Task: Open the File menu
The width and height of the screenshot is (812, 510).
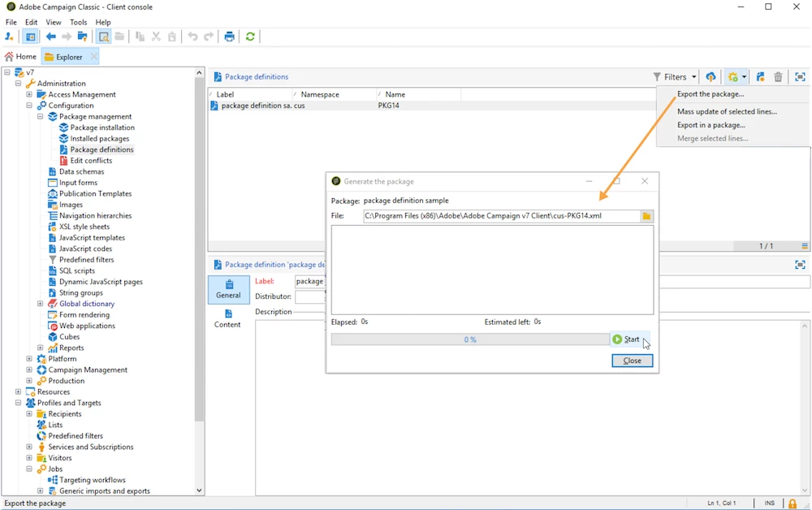Action: (x=11, y=22)
